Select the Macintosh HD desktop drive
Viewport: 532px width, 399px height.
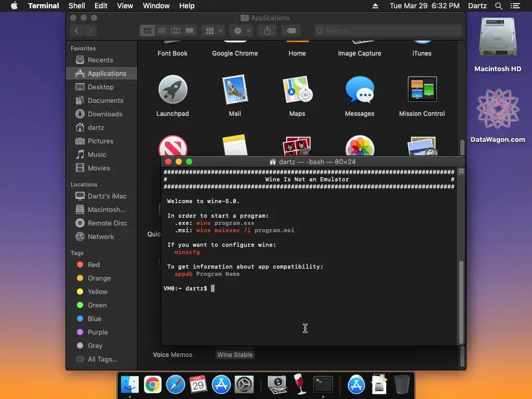(x=498, y=37)
